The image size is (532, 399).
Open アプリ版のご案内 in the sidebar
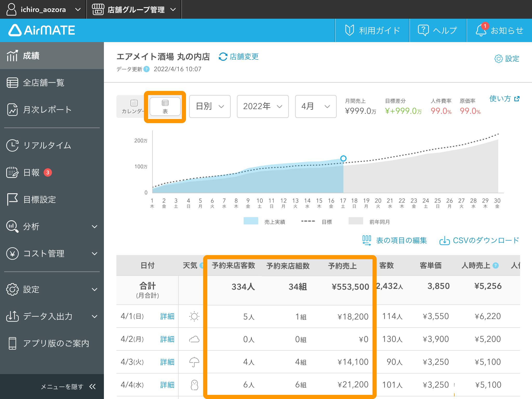[52, 343]
